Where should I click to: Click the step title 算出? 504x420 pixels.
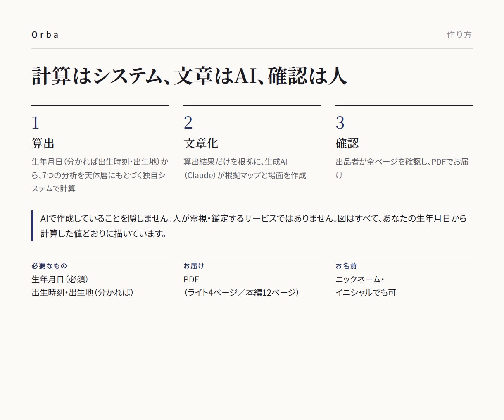43,143
